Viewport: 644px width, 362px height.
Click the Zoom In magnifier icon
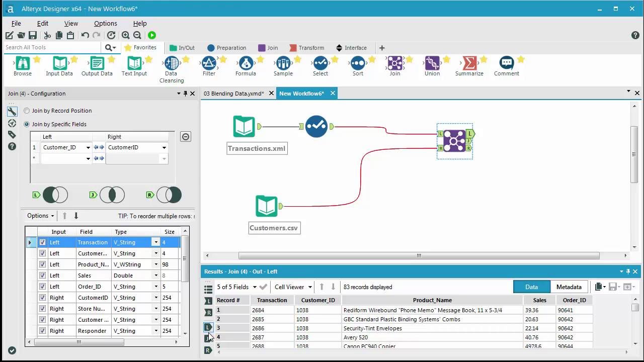(x=126, y=35)
